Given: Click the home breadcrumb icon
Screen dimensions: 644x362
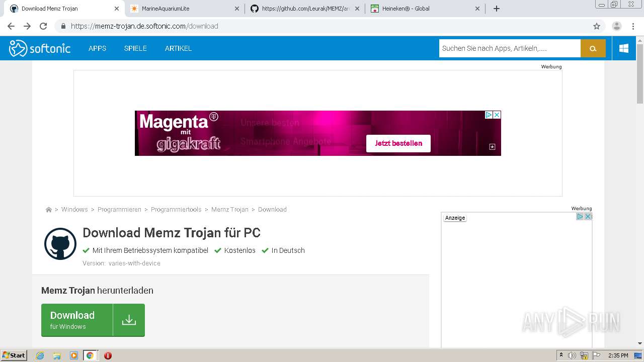Looking at the screenshot, I should (x=48, y=210).
